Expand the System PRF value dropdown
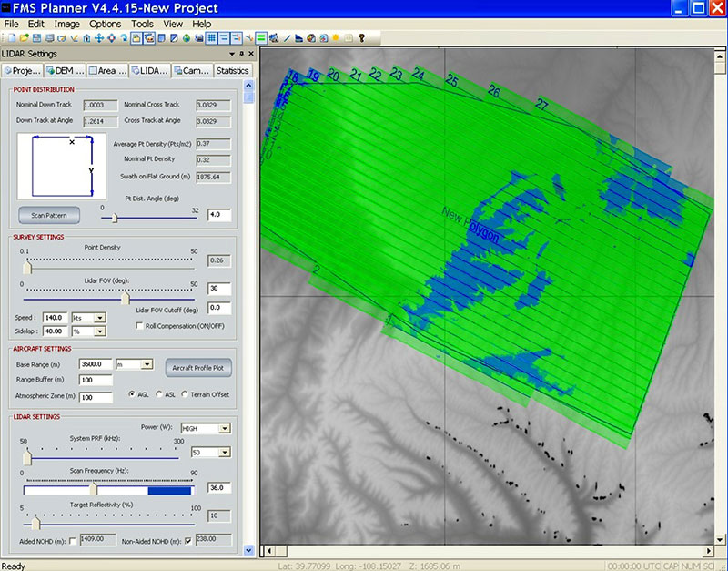The height and width of the screenshot is (571, 728). pos(224,452)
